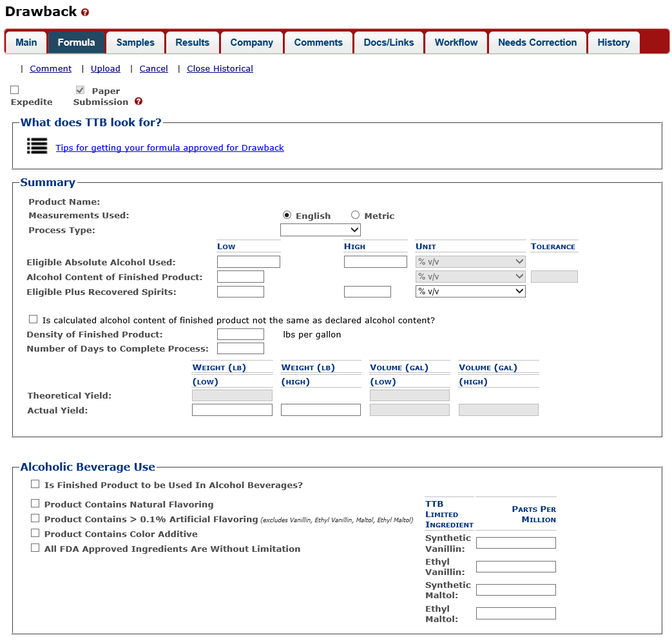Viewport: 672px width, 642px height.
Task: Click the Close Historical link
Action: point(220,68)
